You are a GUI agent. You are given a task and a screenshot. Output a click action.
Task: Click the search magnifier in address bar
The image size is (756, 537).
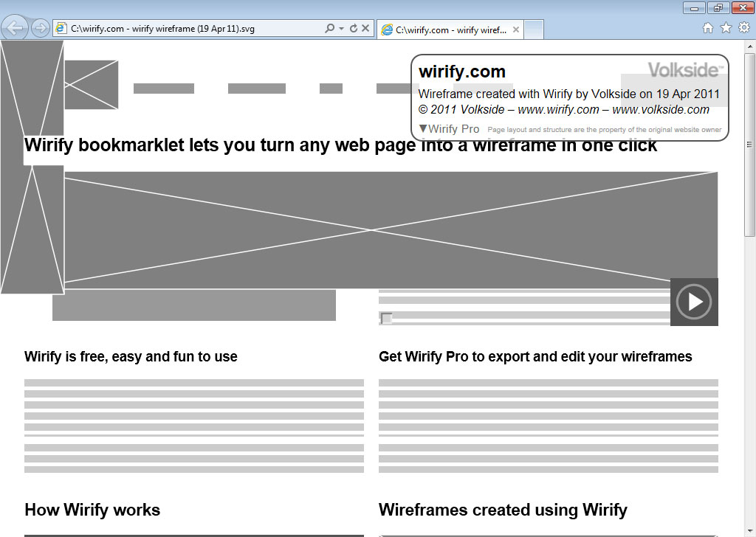[330, 29]
